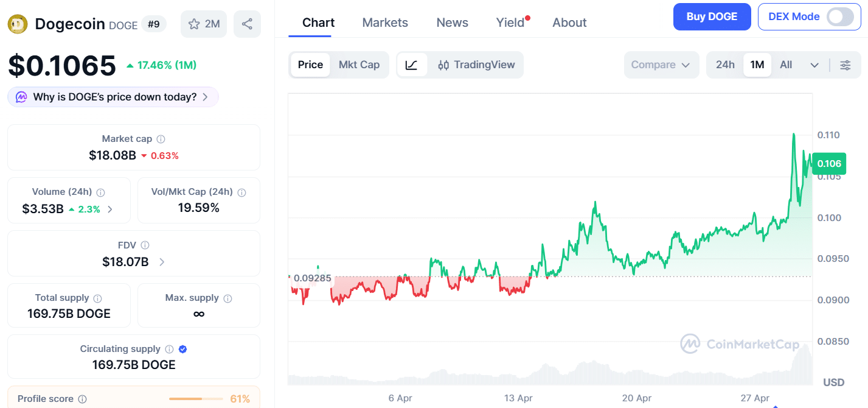The image size is (868, 408).
Task: Click Market cap info icon
Action: coord(161,139)
